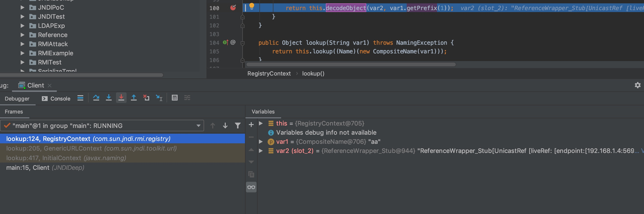
Task: Expand the var2 (slot_2) variable node
Action: coord(261,151)
